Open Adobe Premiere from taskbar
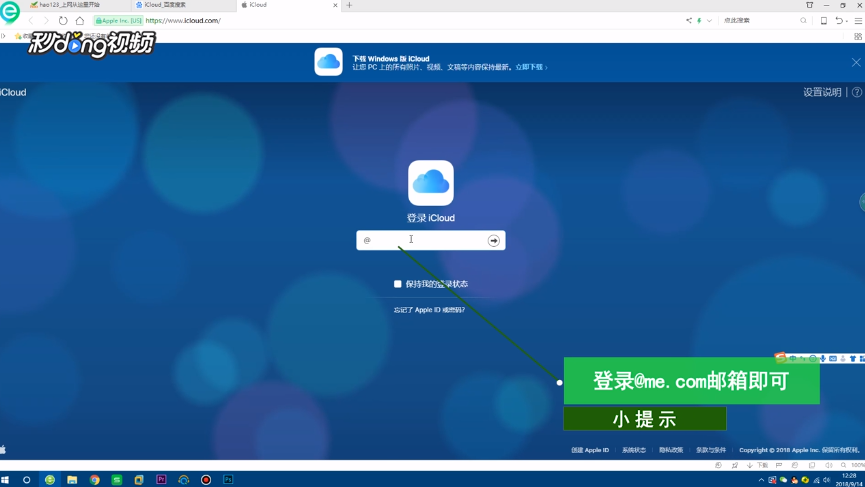This screenshot has width=865, height=487. coord(161,480)
